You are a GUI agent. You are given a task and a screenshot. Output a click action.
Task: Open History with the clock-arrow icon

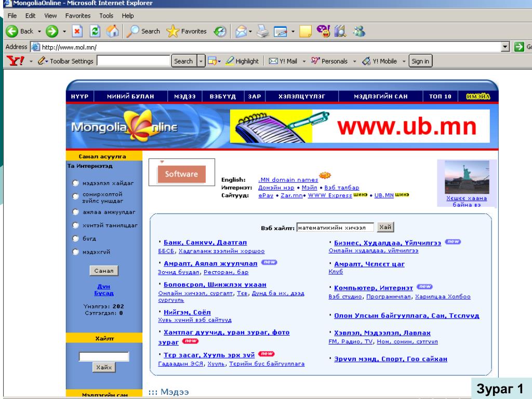(x=220, y=32)
